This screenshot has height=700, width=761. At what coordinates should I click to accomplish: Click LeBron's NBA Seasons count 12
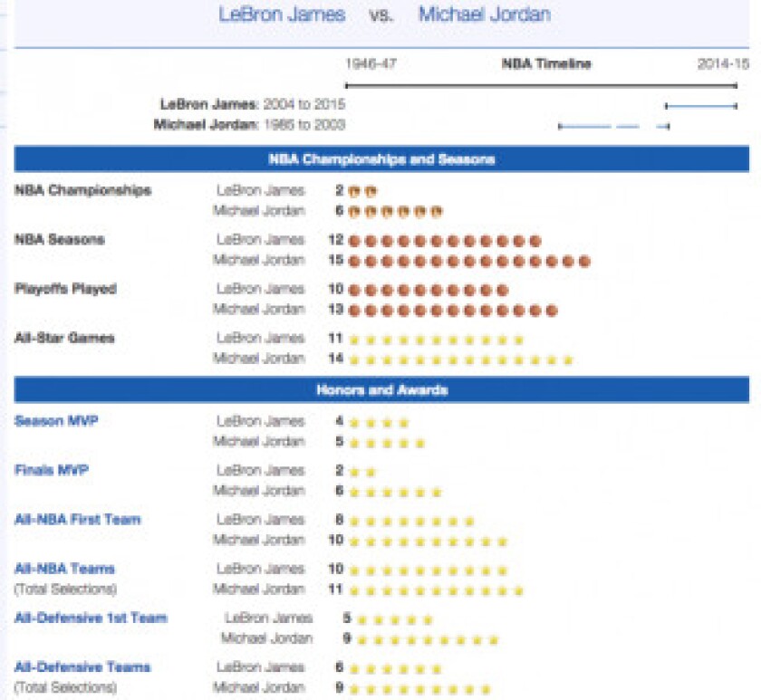pyautogui.click(x=336, y=240)
